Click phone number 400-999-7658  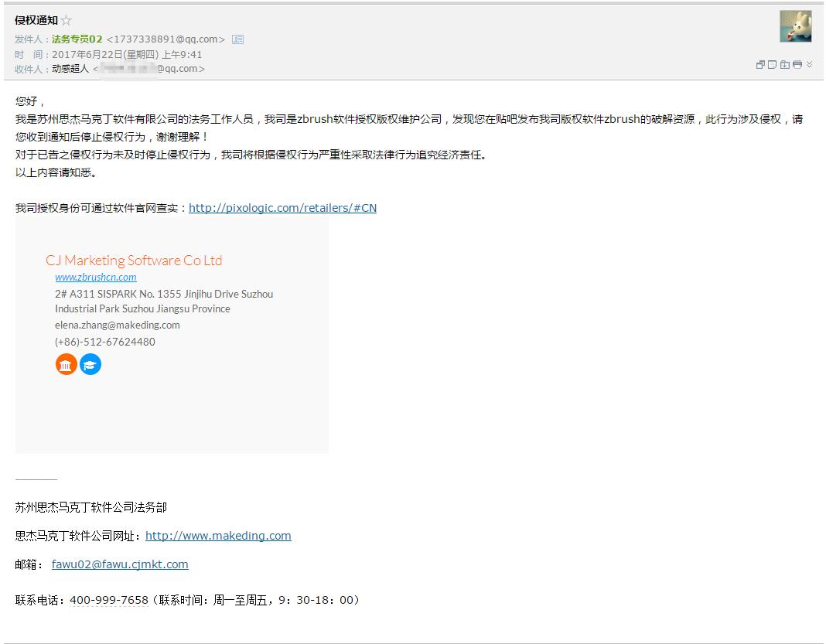point(109,600)
